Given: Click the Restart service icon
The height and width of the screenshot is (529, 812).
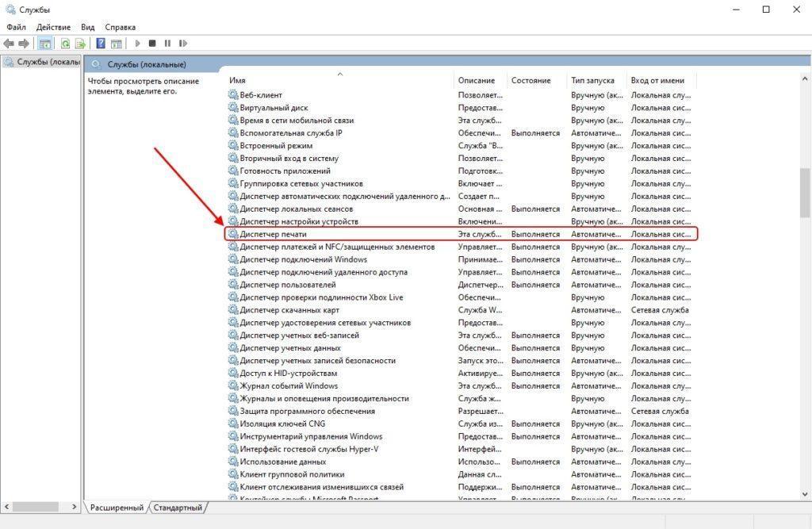Looking at the screenshot, I should tap(183, 44).
